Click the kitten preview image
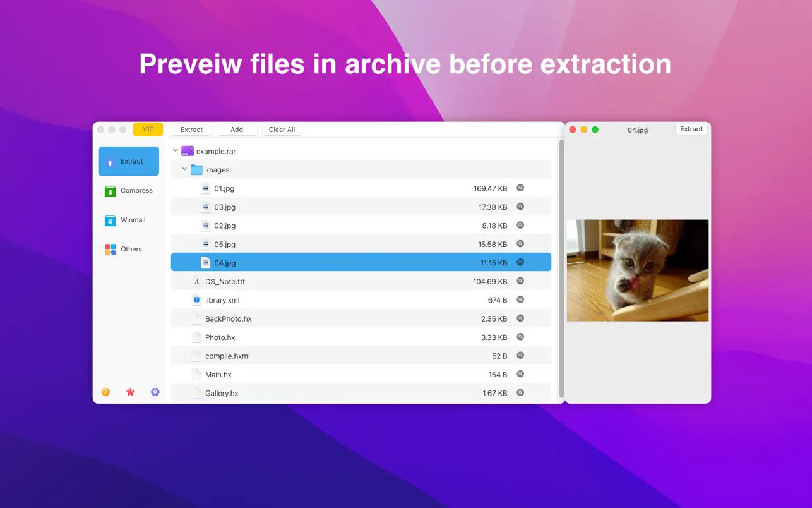Viewport: 812px width, 508px height. [x=638, y=270]
